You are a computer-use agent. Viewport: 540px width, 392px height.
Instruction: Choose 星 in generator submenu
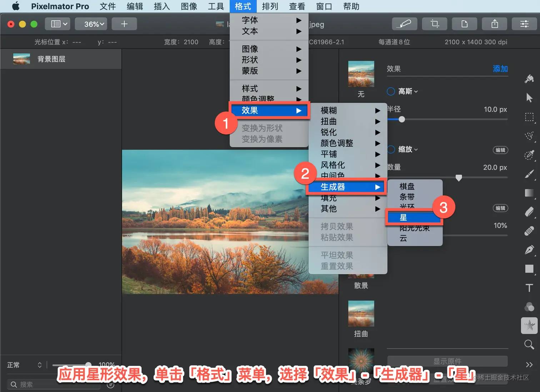[x=415, y=218]
